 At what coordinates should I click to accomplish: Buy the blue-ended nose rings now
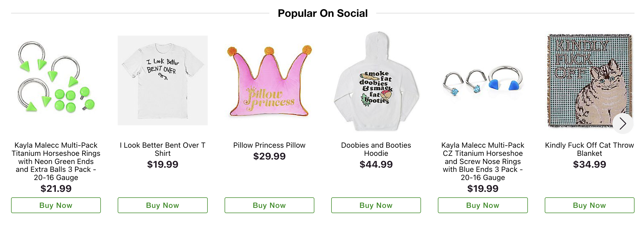pos(483,205)
